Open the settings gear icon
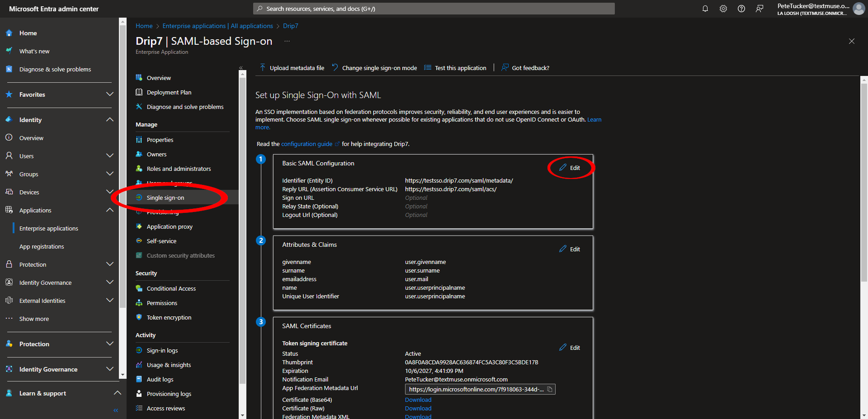The height and width of the screenshot is (419, 868). tap(723, 9)
